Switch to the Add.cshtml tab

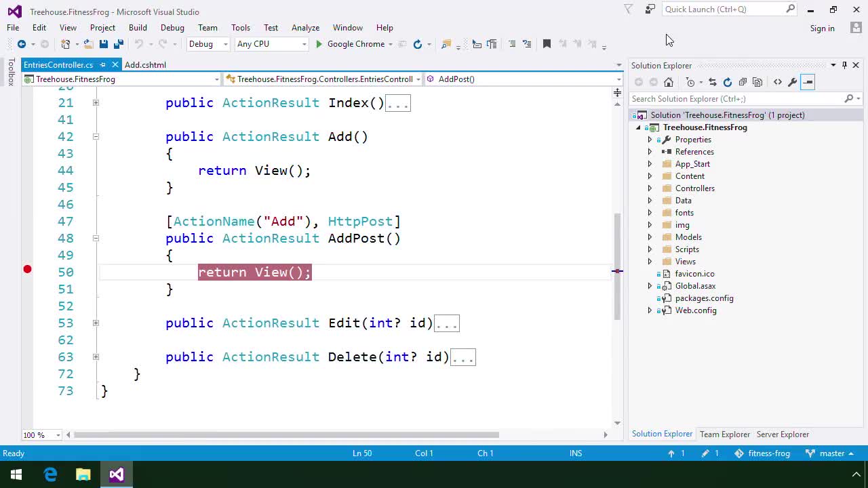[x=145, y=65]
